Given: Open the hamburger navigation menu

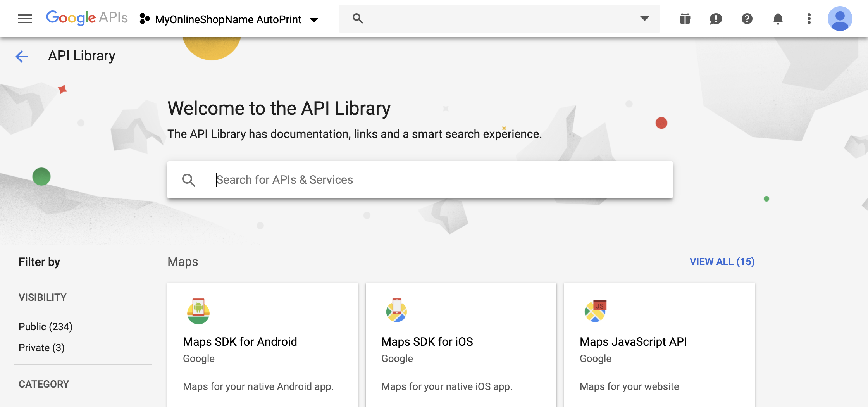Looking at the screenshot, I should pyautogui.click(x=25, y=19).
